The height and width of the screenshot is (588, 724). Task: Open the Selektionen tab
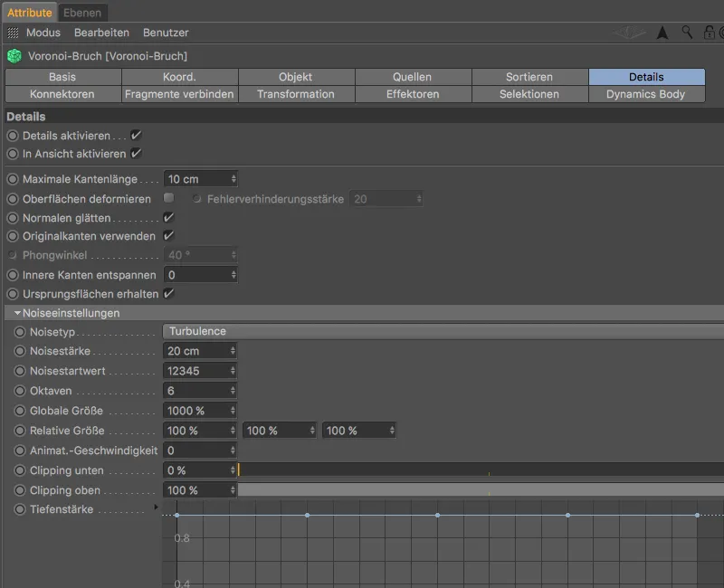tap(529, 94)
